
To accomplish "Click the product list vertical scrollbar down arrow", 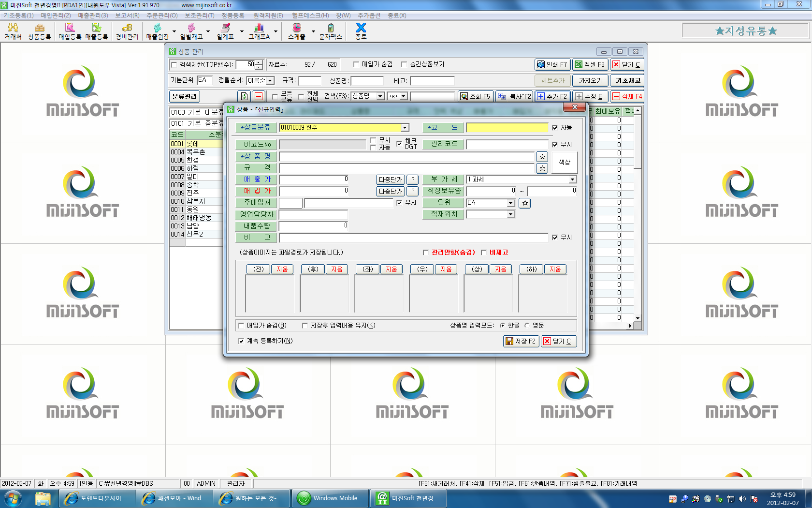I will click(x=638, y=318).
